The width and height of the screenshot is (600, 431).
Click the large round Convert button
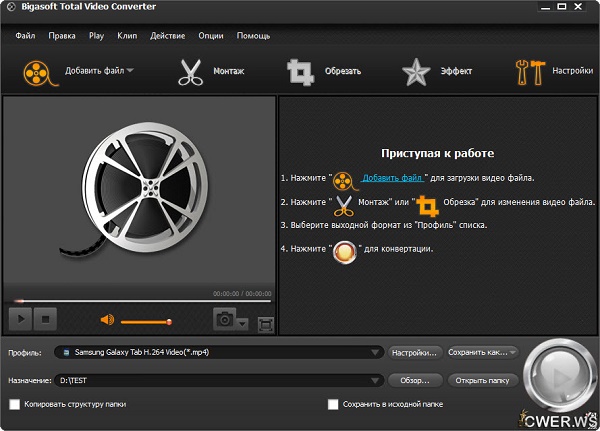point(559,376)
